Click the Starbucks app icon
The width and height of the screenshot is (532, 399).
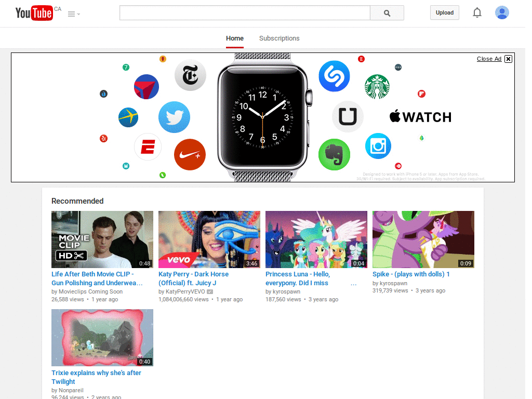(377, 87)
